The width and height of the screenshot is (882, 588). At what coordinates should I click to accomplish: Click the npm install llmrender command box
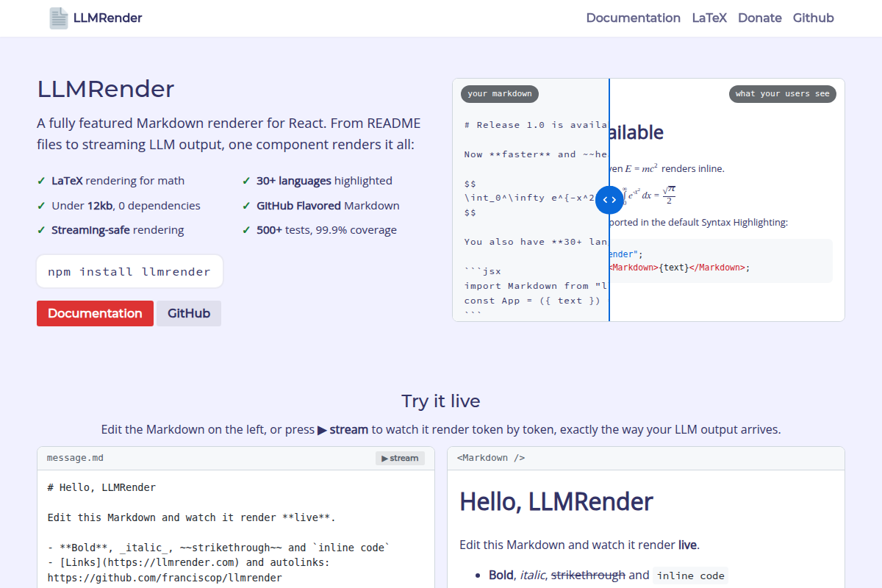pyautogui.click(x=129, y=271)
